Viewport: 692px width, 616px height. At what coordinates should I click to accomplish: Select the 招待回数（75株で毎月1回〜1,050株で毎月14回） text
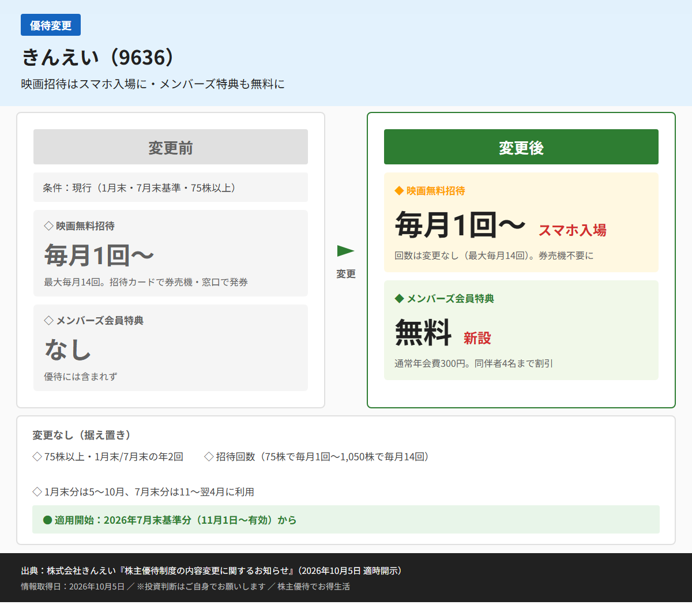coord(323,457)
